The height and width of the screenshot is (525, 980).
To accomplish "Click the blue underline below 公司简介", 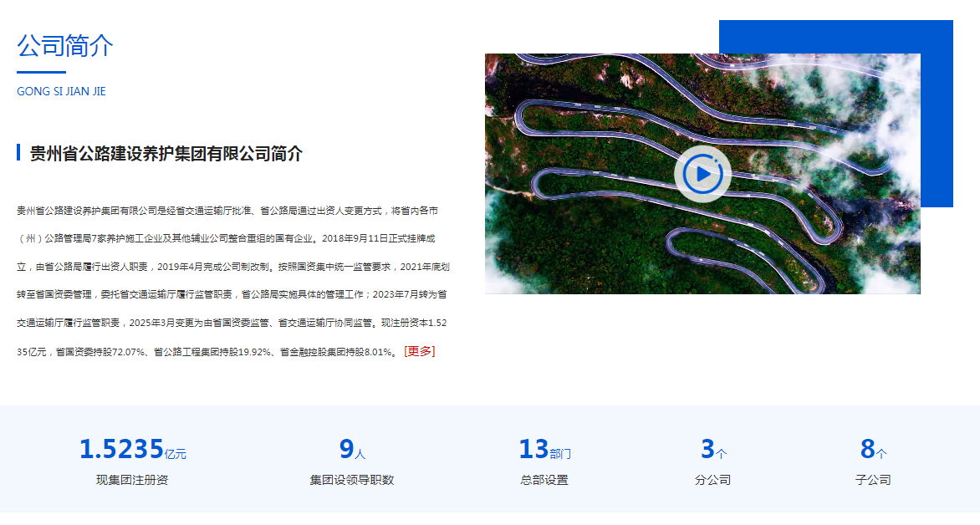I will click(x=41, y=73).
